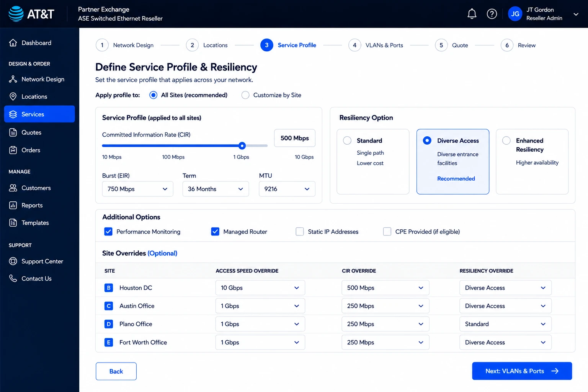This screenshot has height=392, width=588.
Task: Click the Customers people icon
Action: pos(13,188)
